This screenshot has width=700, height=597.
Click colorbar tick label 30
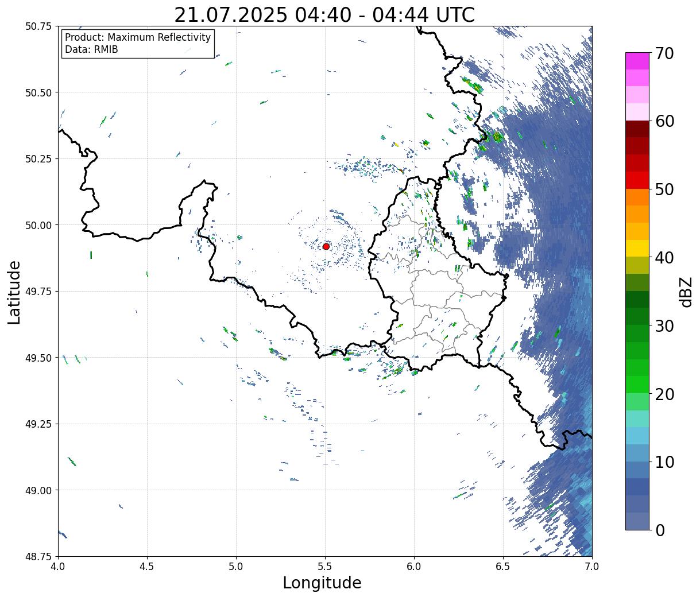[x=664, y=325]
